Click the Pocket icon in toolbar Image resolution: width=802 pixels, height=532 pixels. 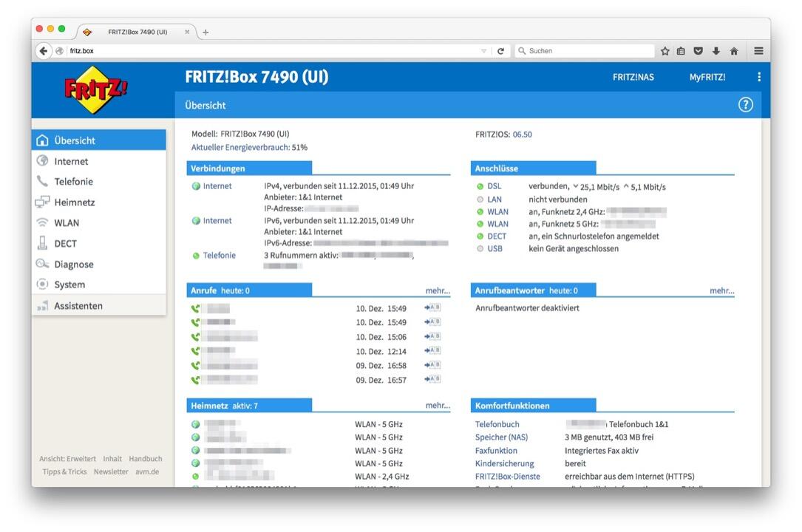pyautogui.click(x=699, y=50)
